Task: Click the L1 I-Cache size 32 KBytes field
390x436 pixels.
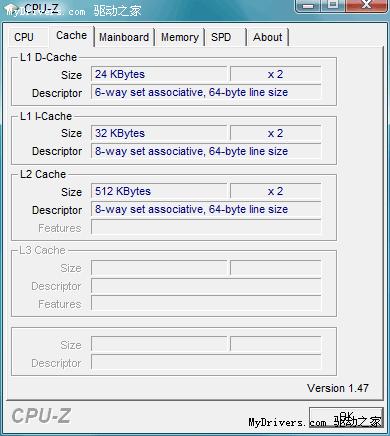Action: (159, 133)
